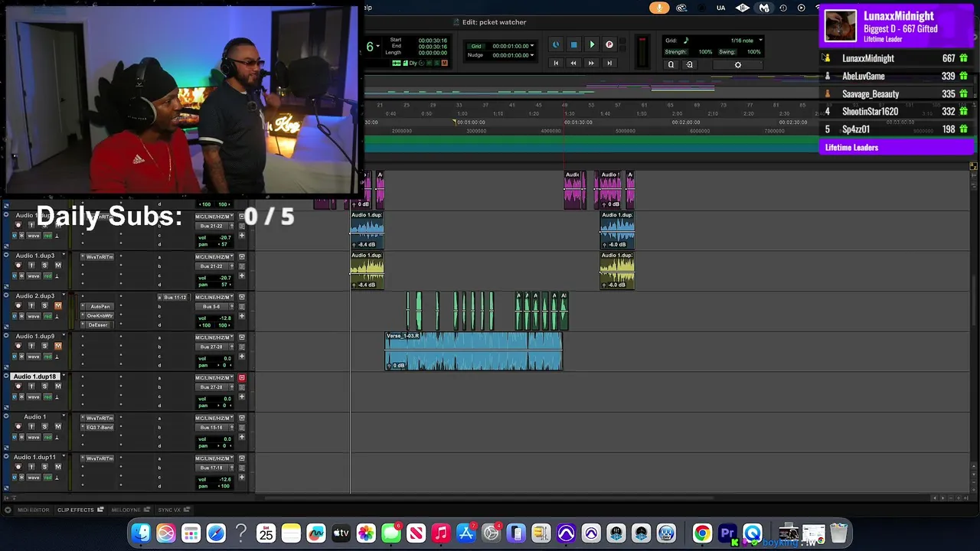Open the AutoPan insert on Audio 2.dup3
This screenshot has height=551, width=980.
click(x=100, y=307)
